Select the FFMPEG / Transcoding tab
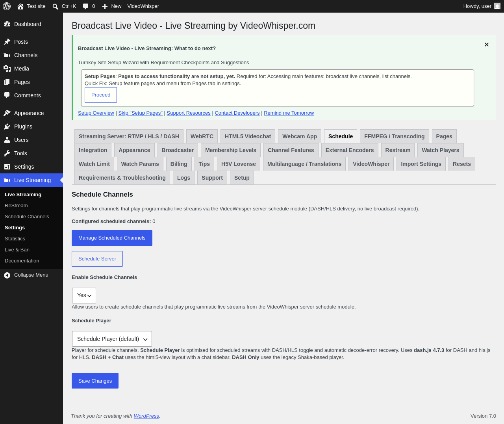 coord(394,136)
